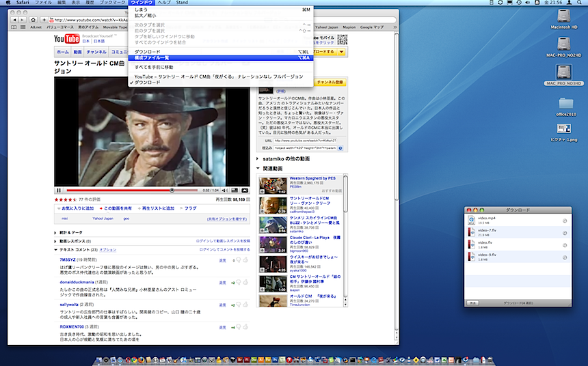This screenshot has width=588, height=366.
Task: Reveal video-9.flv magnifier in Downloads window
Action: click(565, 257)
